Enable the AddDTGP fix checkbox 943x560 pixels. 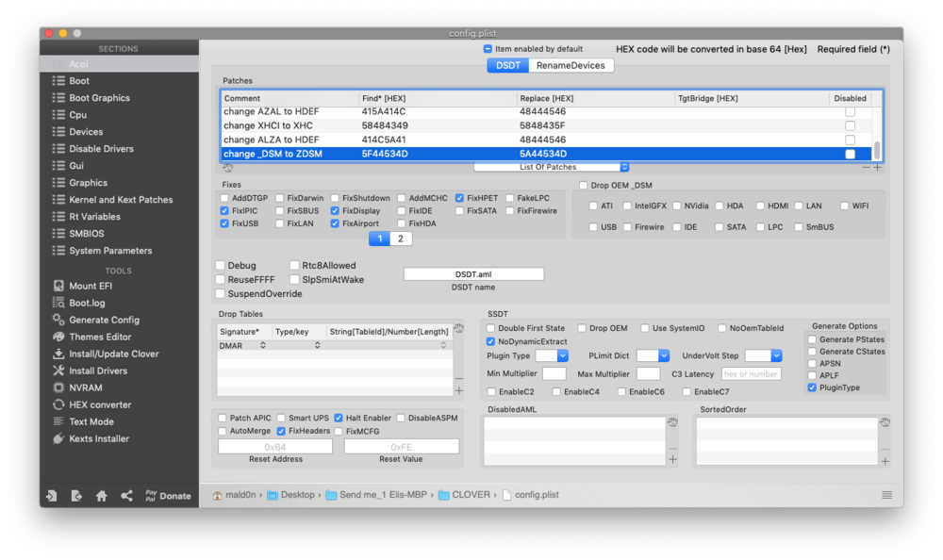[224, 198]
